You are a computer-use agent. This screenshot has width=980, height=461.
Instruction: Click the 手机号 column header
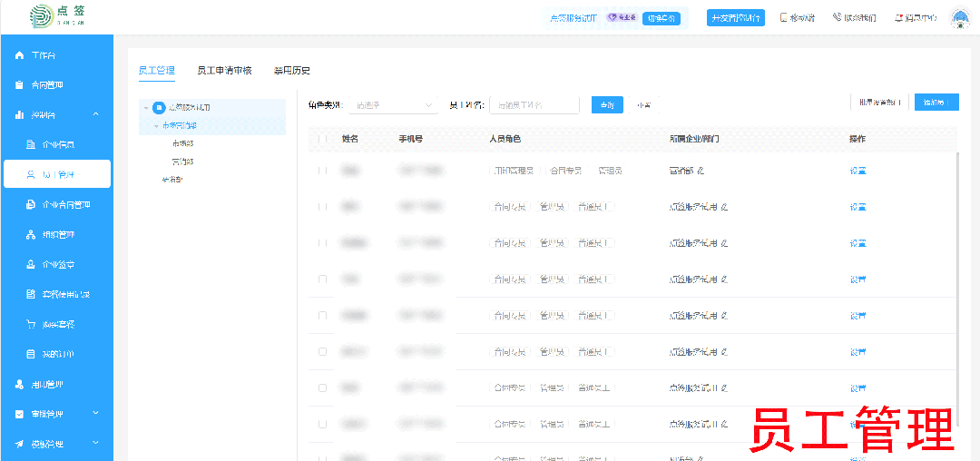coord(411,139)
